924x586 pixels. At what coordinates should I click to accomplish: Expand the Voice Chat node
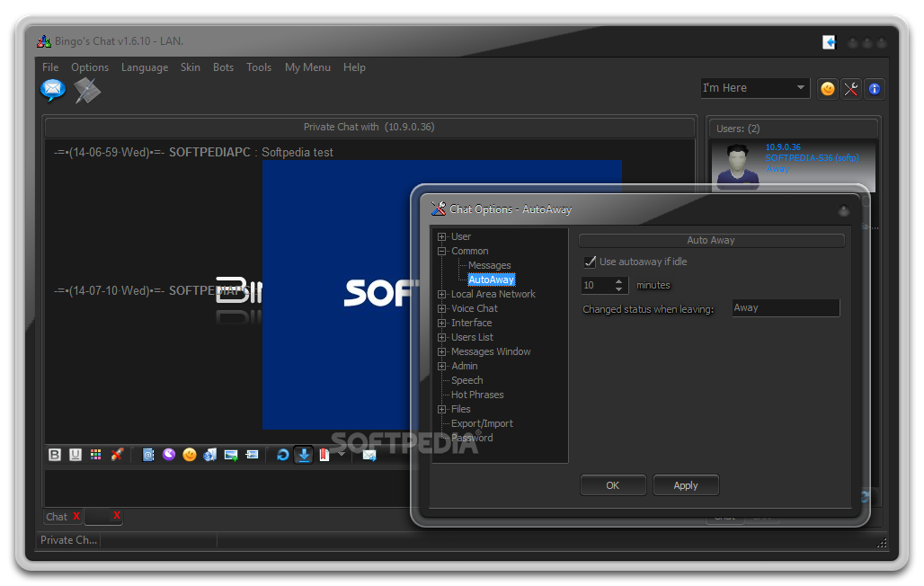tap(441, 308)
